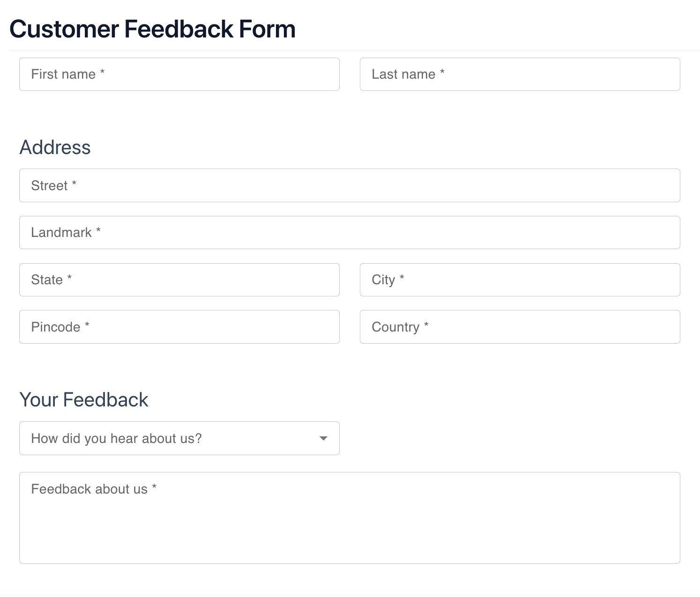
Task: Click the Country input field
Action: point(520,327)
